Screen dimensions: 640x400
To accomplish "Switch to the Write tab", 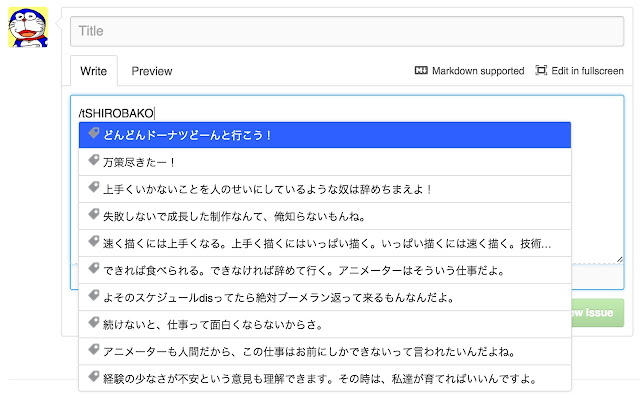I will [x=93, y=71].
